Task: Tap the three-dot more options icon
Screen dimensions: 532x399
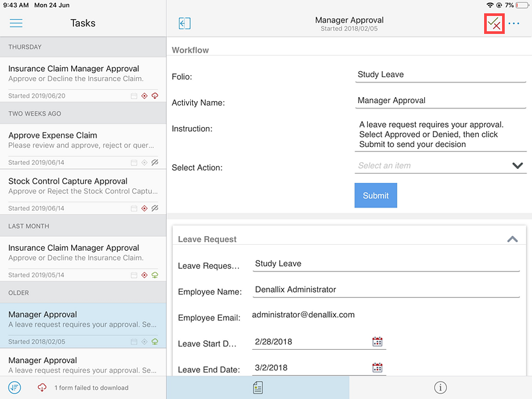Action: 514,23
